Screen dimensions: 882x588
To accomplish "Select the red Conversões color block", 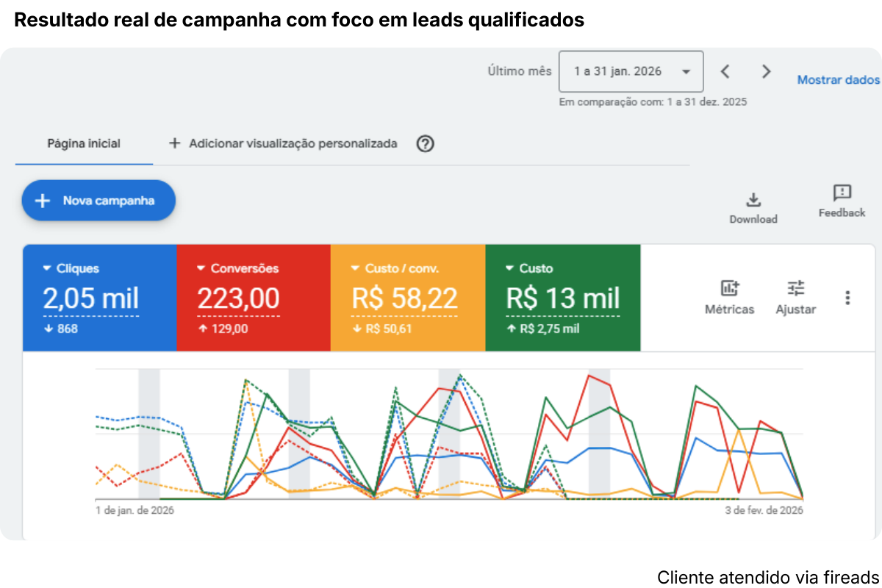I will click(254, 298).
